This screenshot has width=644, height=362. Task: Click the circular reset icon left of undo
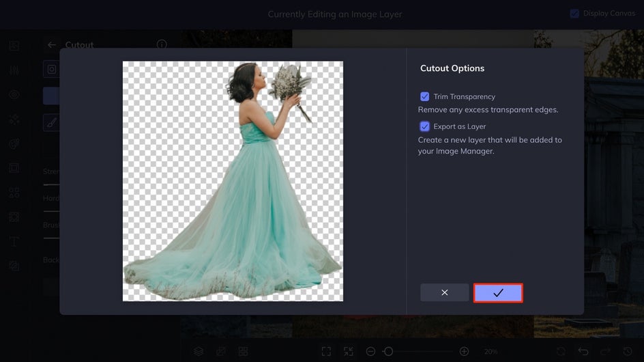coord(561,351)
